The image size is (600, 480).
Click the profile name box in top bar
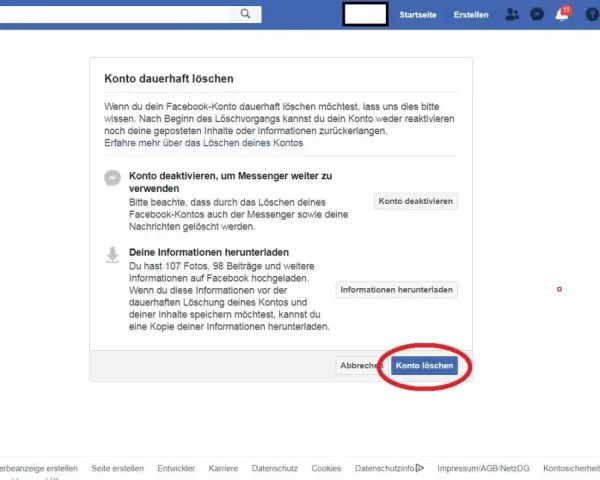tap(365, 14)
